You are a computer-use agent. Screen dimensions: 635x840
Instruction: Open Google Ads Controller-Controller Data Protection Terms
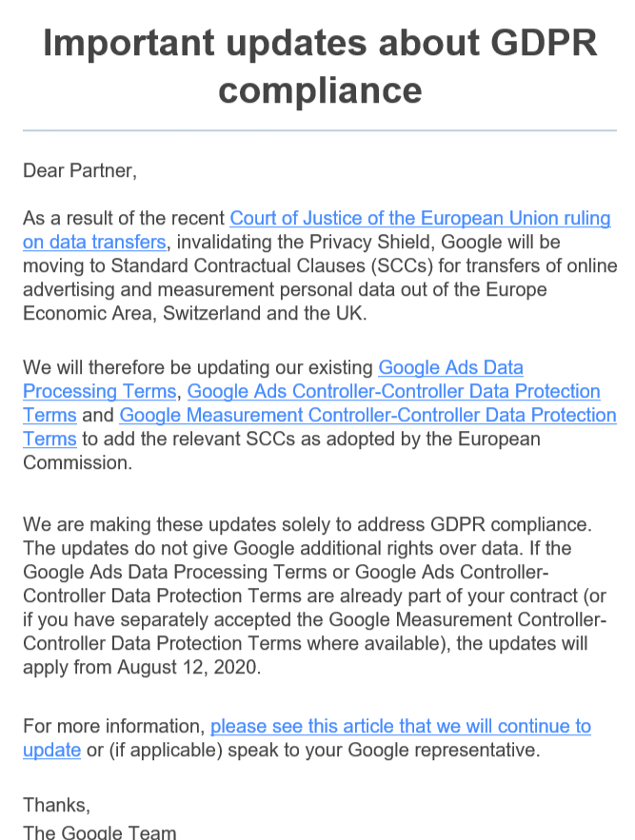pyautogui.click(x=393, y=391)
